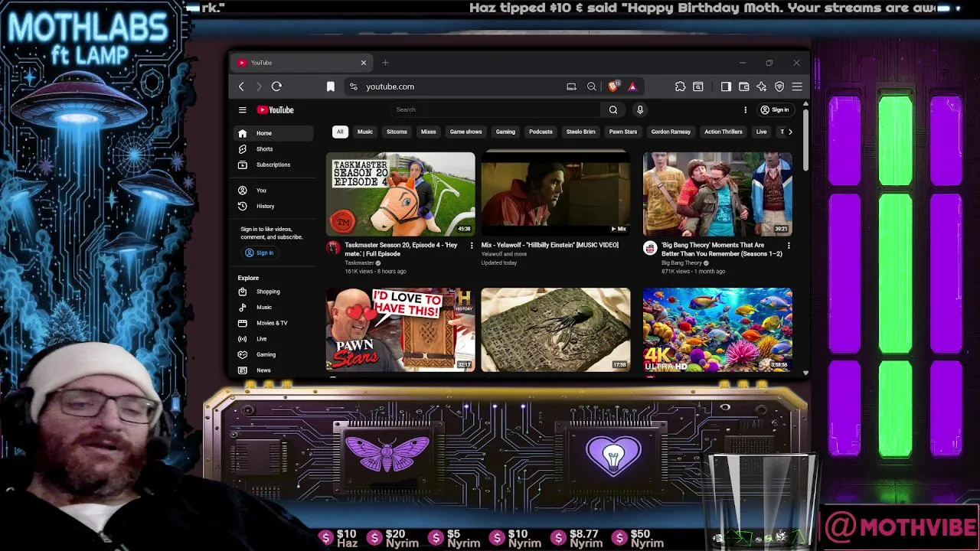
Task: Click Sign in button at top right
Action: 774,109
